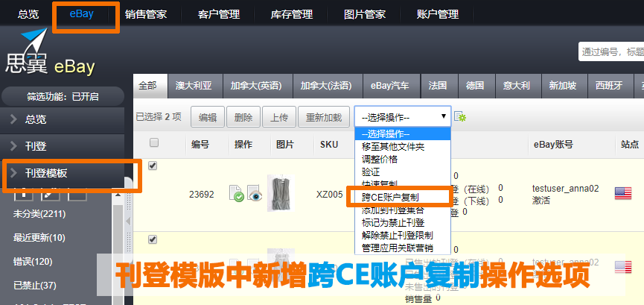The width and height of the screenshot is (644, 305).
Task: Sort by the 编号 column header
Action: coord(200,145)
